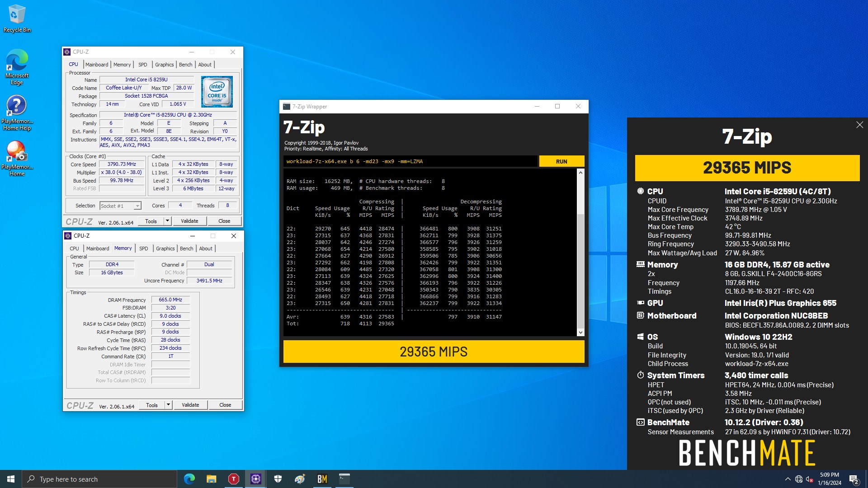Click the CPU-Z app icon in upper window title
The height and width of the screenshot is (488, 868).
click(67, 52)
